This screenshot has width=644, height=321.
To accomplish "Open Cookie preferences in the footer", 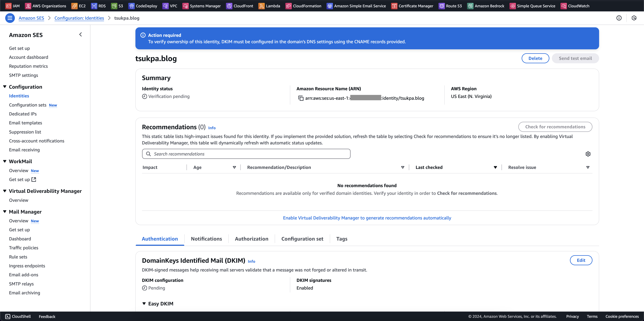I will (x=622, y=316).
